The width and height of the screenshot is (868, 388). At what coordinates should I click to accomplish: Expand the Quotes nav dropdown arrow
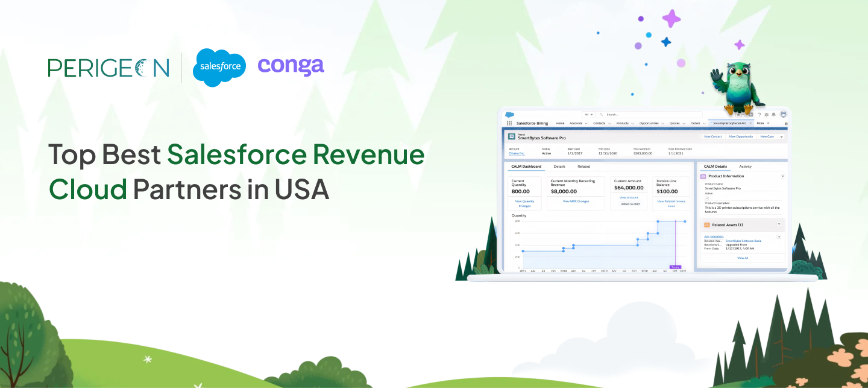[x=684, y=123]
